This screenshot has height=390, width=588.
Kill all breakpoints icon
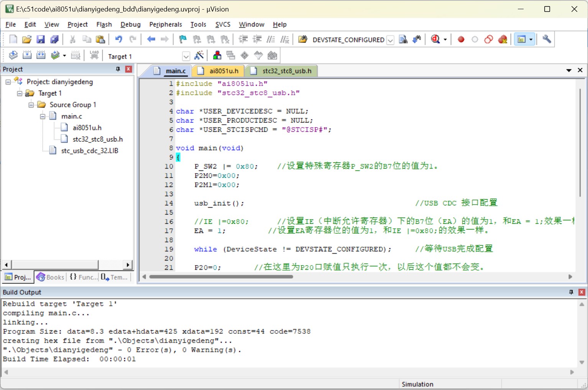tap(503, 39)
